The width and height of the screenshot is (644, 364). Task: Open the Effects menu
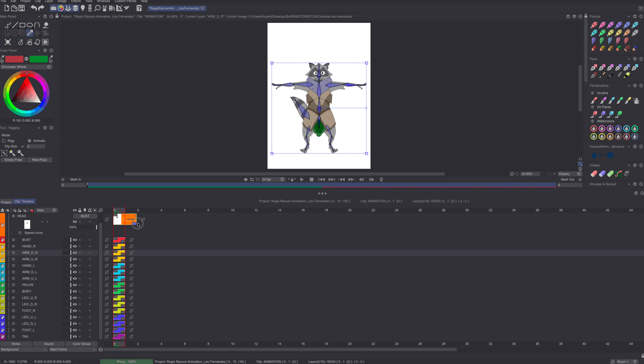pyautogui.click(x=76, y=1)
